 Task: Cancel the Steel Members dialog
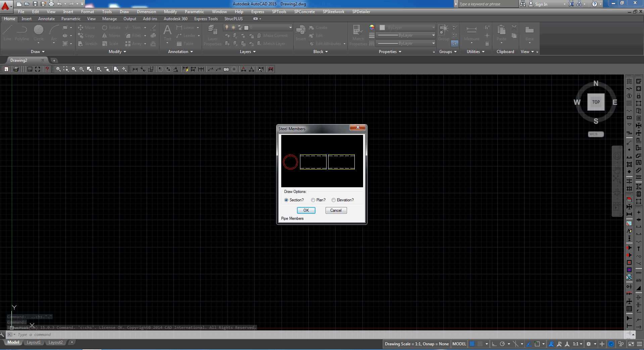(336, 210)
